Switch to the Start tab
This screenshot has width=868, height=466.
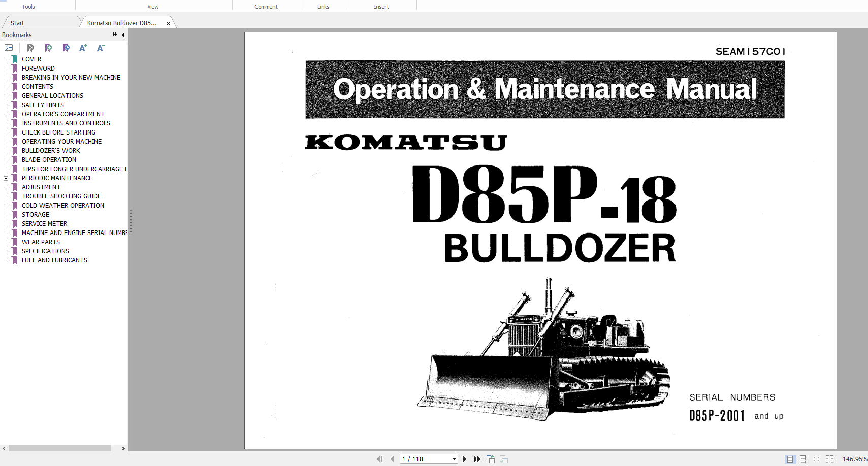(17, 22)
